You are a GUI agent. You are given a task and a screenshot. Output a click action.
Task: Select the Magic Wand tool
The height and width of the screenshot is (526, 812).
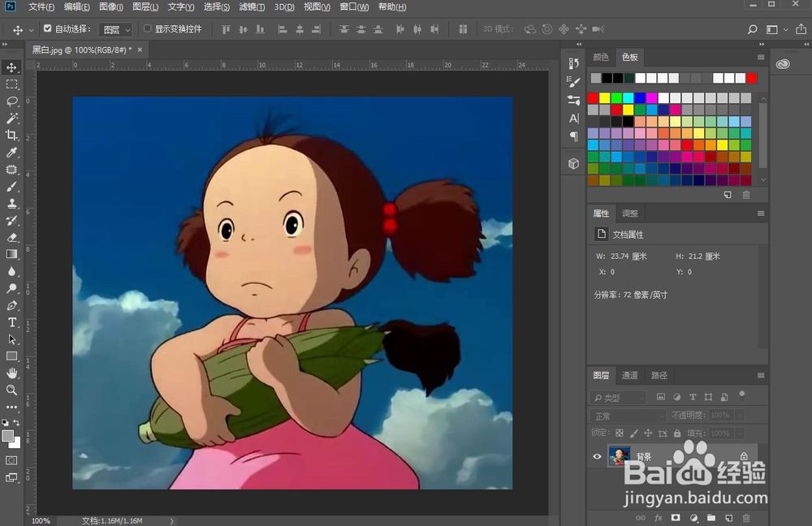11,119
